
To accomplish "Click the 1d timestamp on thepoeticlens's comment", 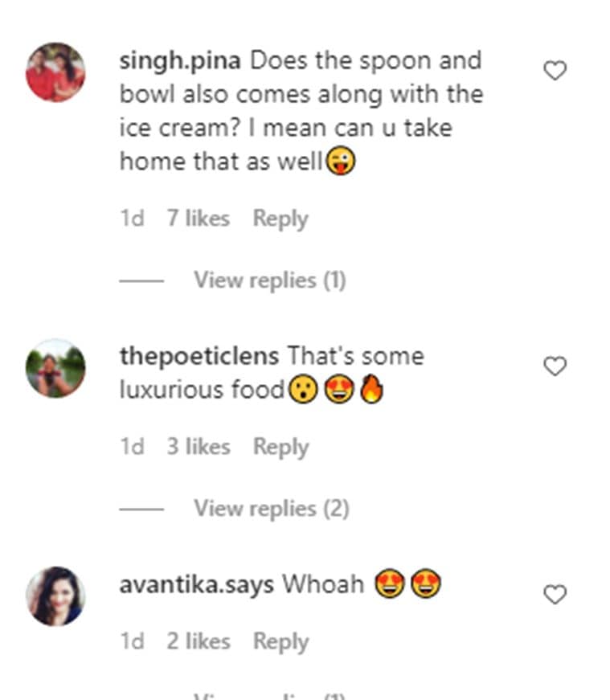I will pos(132,447).
